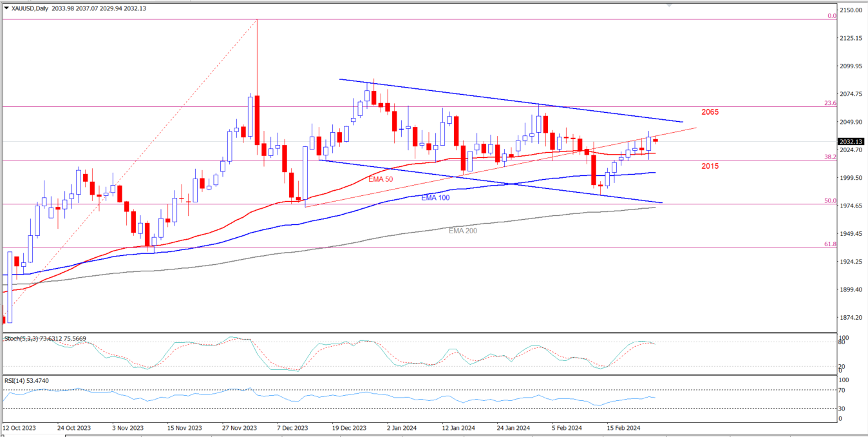Viewport: 868px width, 437px height.
Task: Click the 50.0 Fibonacci level label
Action: 830,200
